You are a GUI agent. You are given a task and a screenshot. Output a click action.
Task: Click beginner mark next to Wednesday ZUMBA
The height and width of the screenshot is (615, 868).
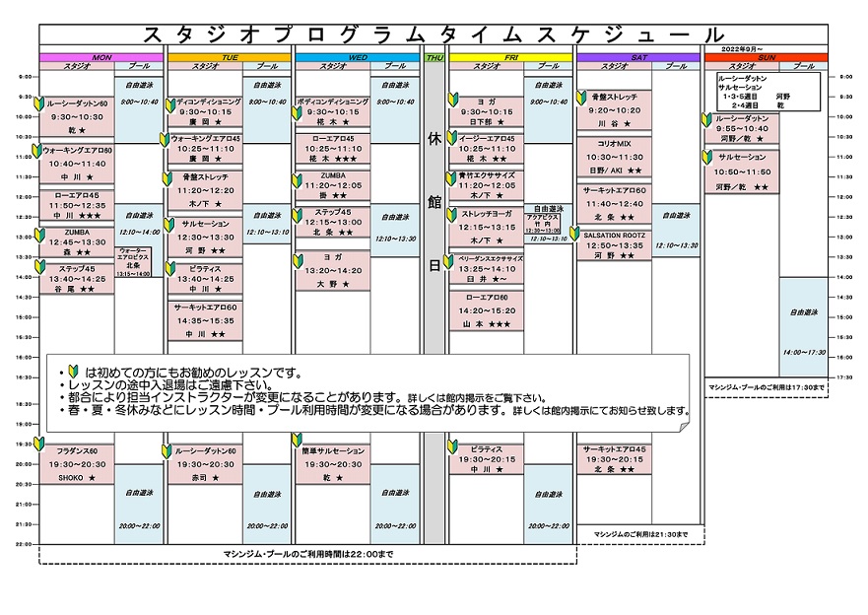coord(297,180)
